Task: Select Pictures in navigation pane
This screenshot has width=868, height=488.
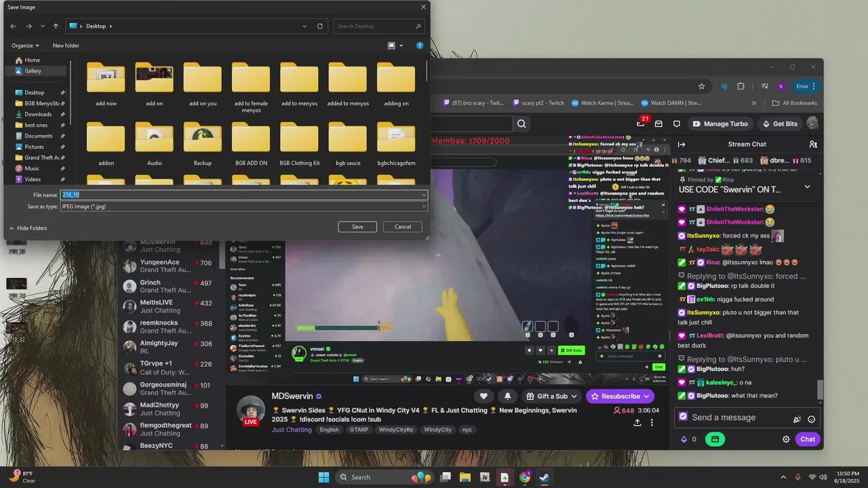Action: pyautogui.click(x=34, y=146)
